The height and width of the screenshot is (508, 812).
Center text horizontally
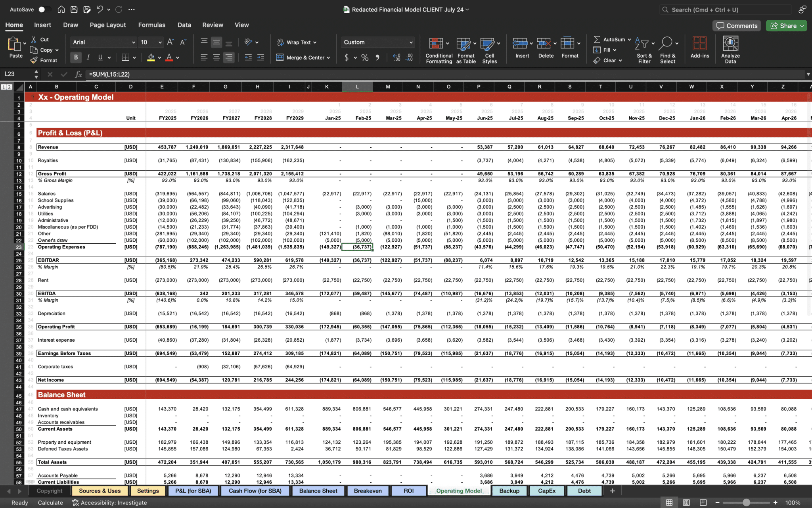pyautogui.click(x=216, y=58)
